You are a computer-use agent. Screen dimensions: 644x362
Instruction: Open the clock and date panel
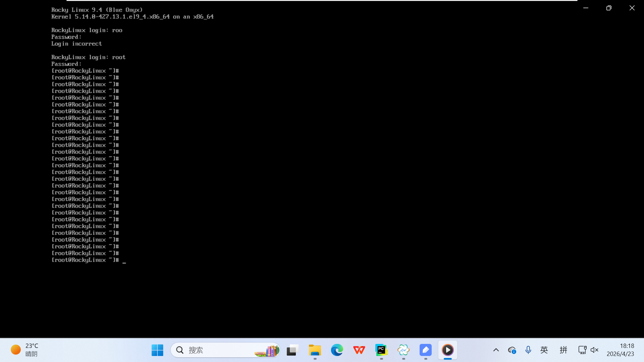[620, 350]
